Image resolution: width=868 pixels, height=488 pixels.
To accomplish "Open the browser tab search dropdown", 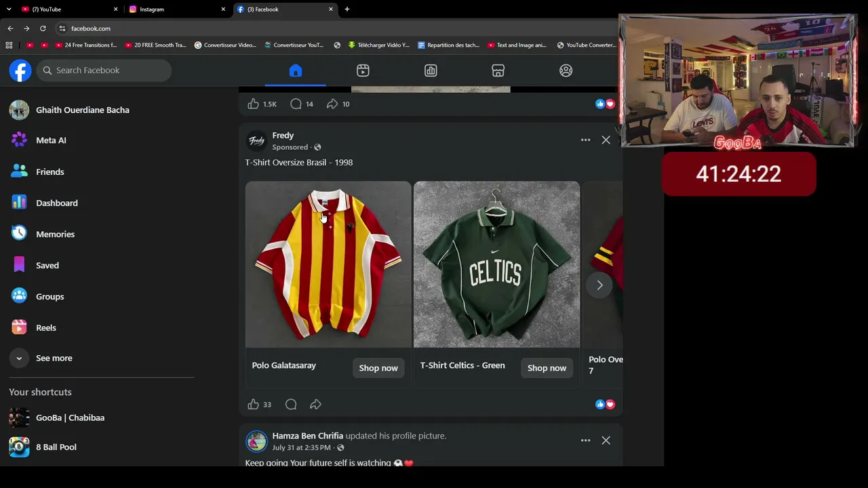I will tap(9, 9).
